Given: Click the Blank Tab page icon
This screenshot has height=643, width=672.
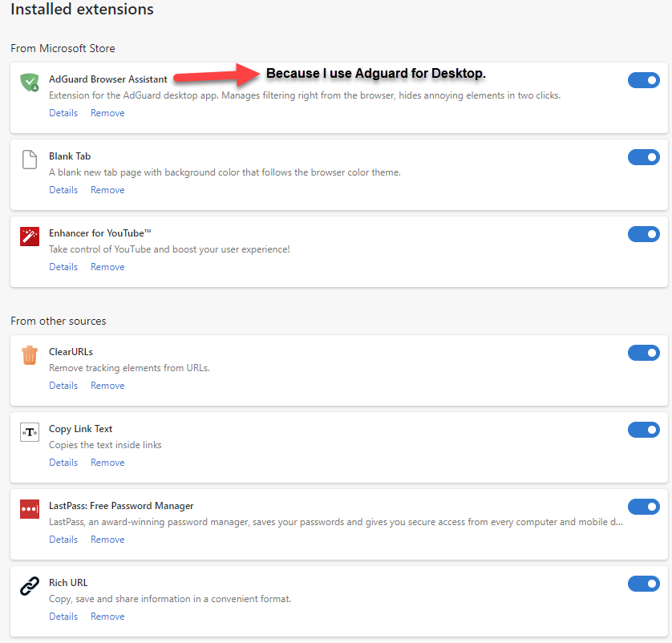Looking at the screenshot, I should click(x=30, y=159).
